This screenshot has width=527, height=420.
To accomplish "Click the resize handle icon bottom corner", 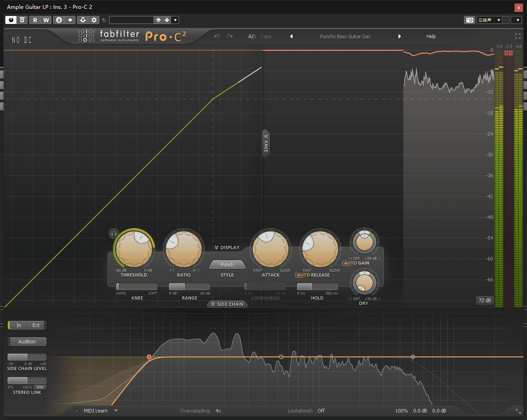I will [x=518, y=411].
